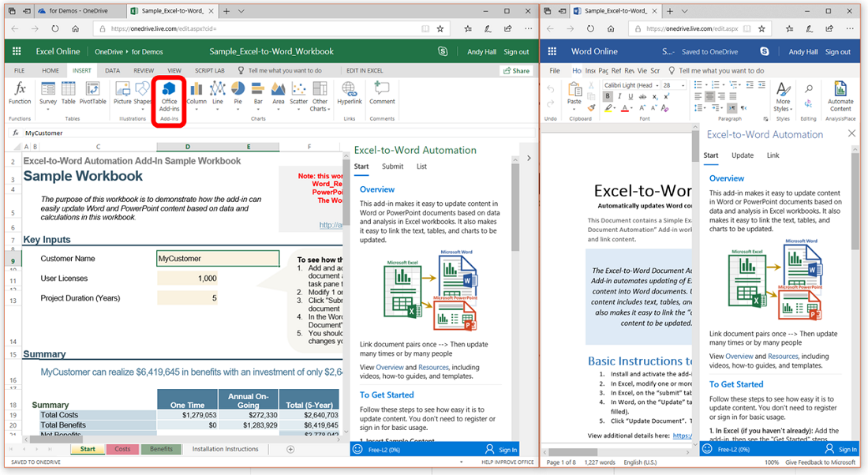Image resolution: width=868 pixels, height=475 pixels.
Task: Expand More Styles in Word
Action: pos(784,95)
